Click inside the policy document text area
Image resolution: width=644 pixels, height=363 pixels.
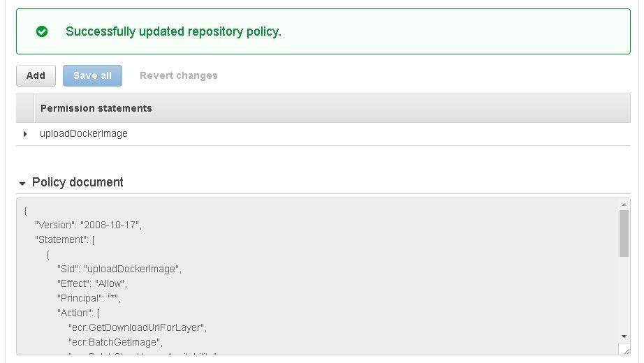pos(317,276)
